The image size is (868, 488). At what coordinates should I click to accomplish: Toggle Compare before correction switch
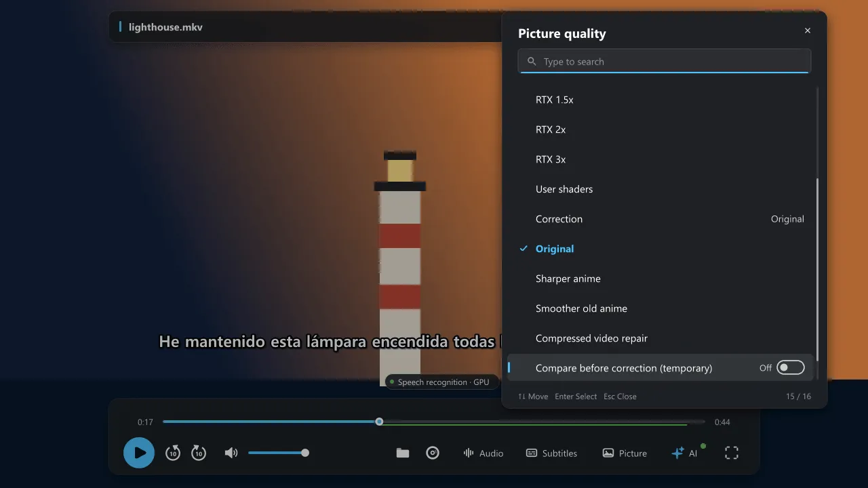(x=790, y=367)
